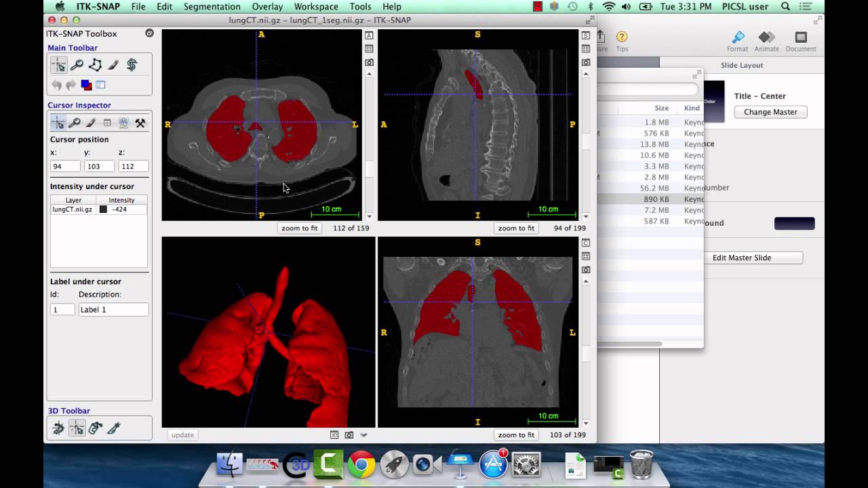Open the background color swatch in Keynote

[x=794, y=224]
